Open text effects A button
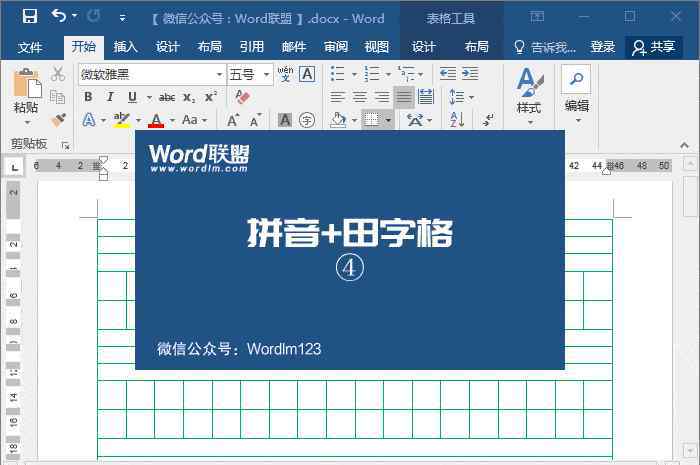Viewport: 700px width, 465px height. 89,120
